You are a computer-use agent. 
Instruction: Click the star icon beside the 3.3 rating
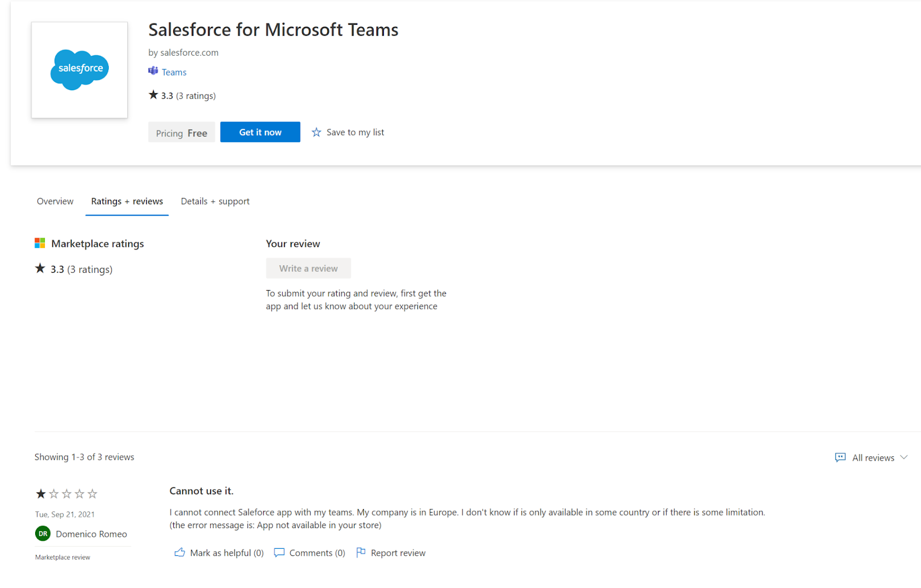click(153, 94)
